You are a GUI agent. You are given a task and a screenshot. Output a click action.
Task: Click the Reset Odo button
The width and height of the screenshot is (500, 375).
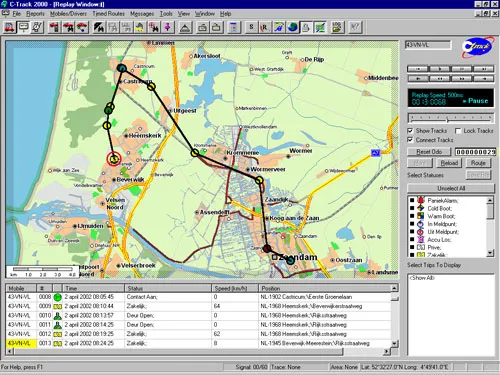point(429,152)
